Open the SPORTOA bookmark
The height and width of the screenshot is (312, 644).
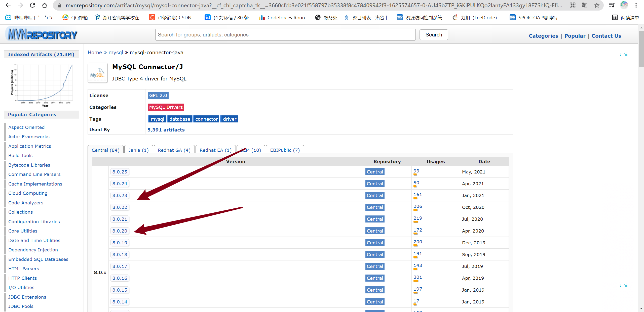(x=535, y=18)
